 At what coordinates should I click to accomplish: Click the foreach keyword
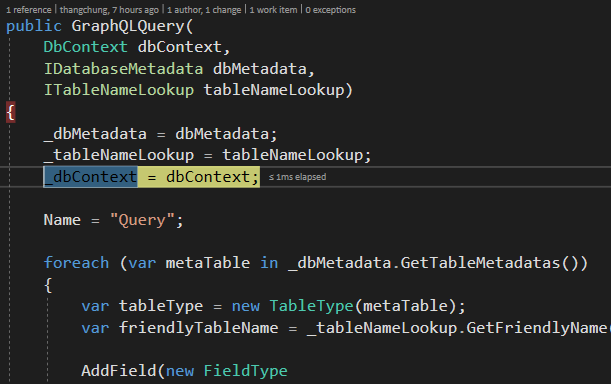pos(76,263)
